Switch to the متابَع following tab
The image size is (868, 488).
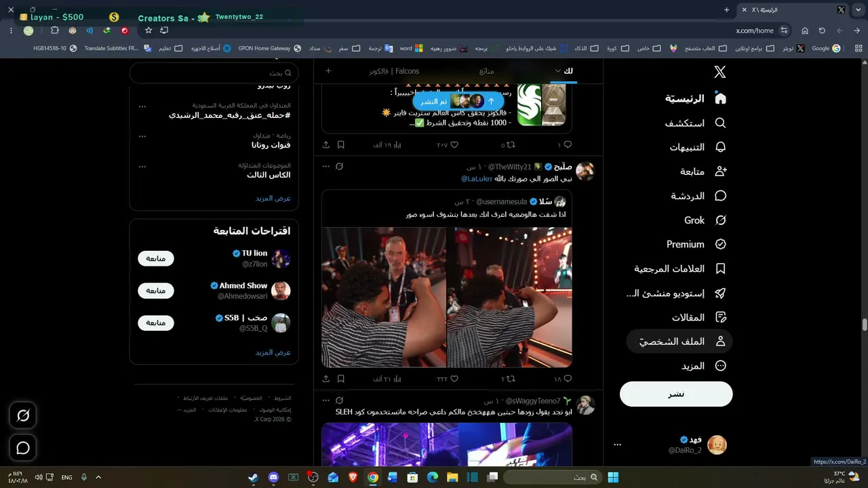[486, 71]
